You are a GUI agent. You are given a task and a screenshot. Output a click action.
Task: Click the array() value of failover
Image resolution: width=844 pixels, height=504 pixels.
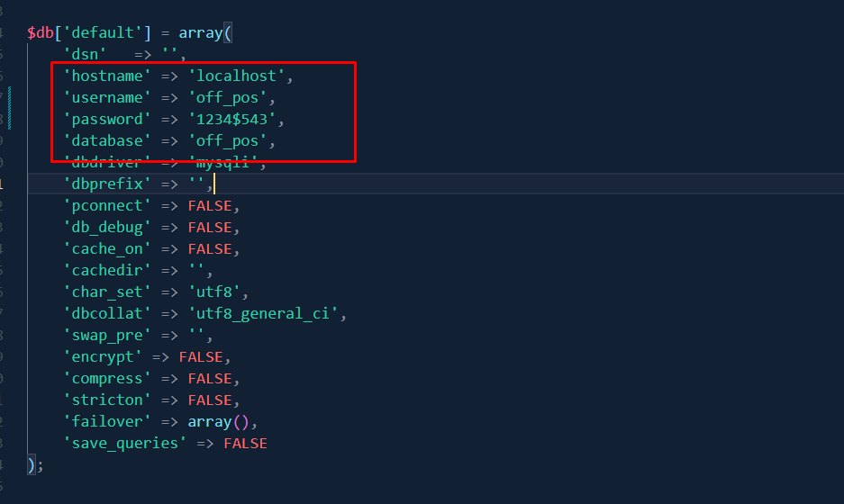tap(214, 421)
